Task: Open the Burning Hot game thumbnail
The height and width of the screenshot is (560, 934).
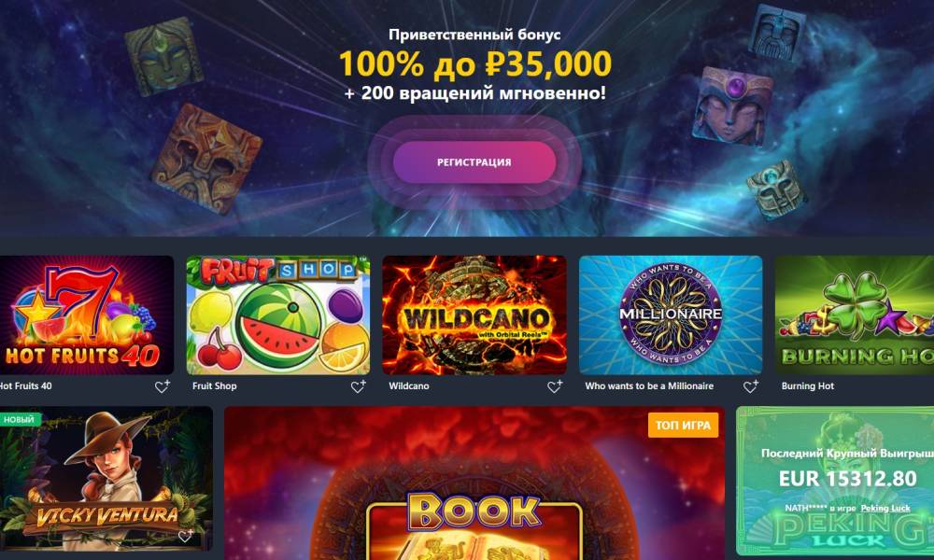Action: 855,315
